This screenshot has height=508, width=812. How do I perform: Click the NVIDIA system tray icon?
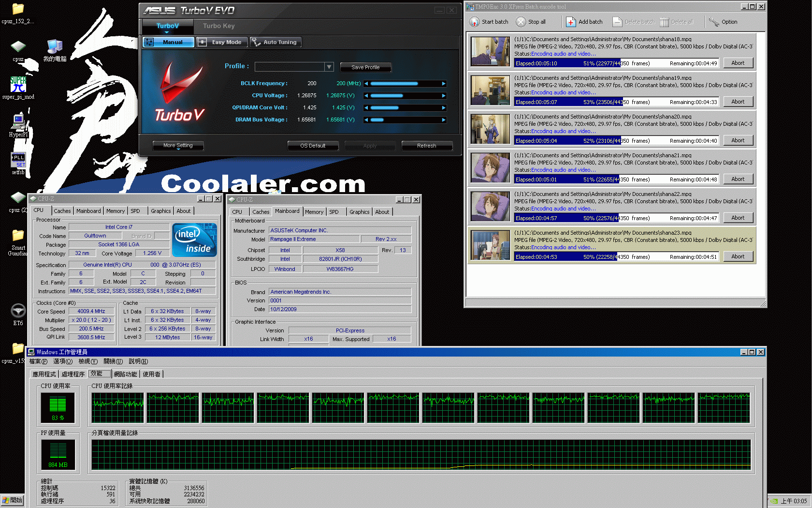pyautogui.click(x=774, y=501)
